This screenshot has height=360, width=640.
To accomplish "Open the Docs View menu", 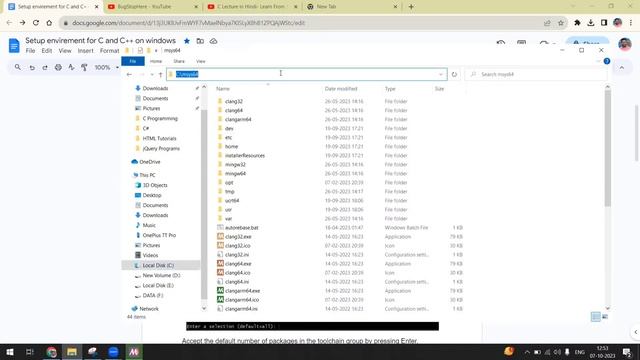I will [64, 51].
